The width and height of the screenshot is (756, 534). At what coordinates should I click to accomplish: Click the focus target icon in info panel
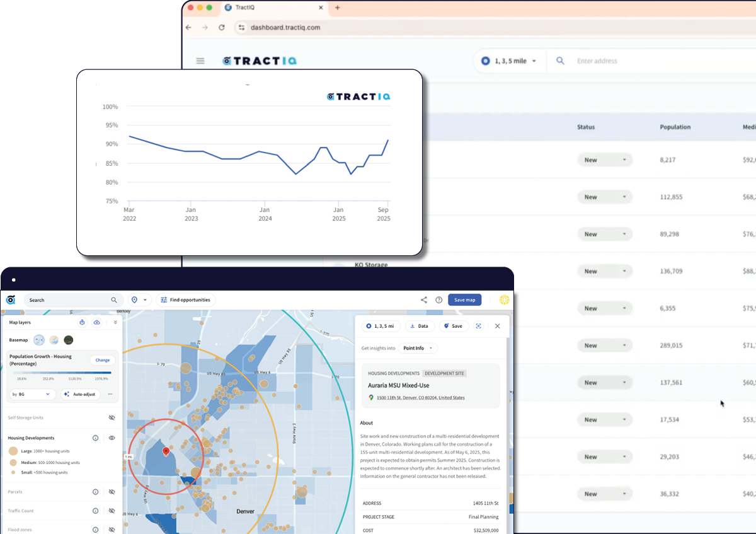478,326
